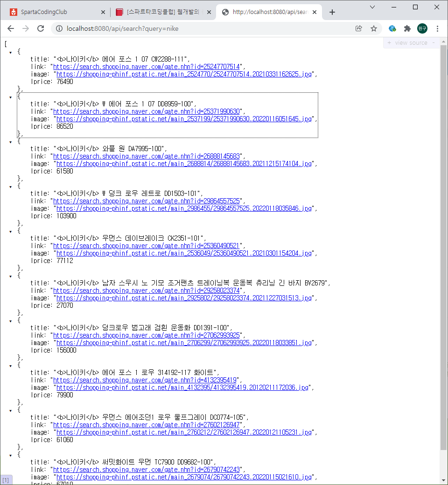Open the globe extension icon
Image resolution: width=448 pixels, height=485 pixels.
tap(392, 28)
